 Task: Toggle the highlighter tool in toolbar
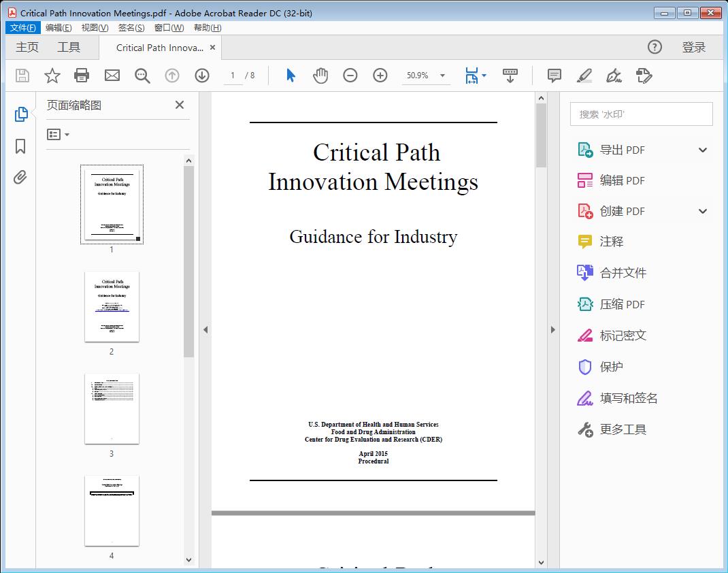584,76
